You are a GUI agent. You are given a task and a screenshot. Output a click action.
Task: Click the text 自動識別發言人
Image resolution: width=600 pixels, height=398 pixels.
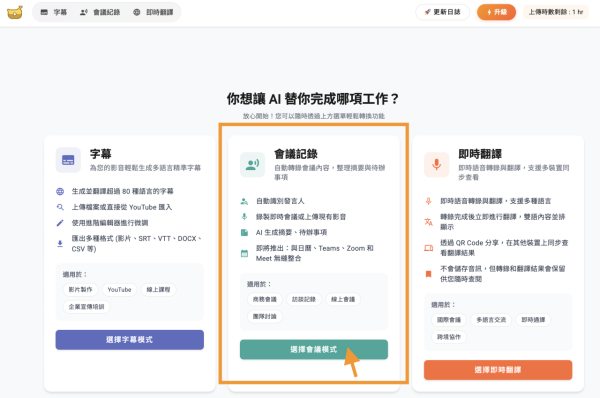[280, 201]
